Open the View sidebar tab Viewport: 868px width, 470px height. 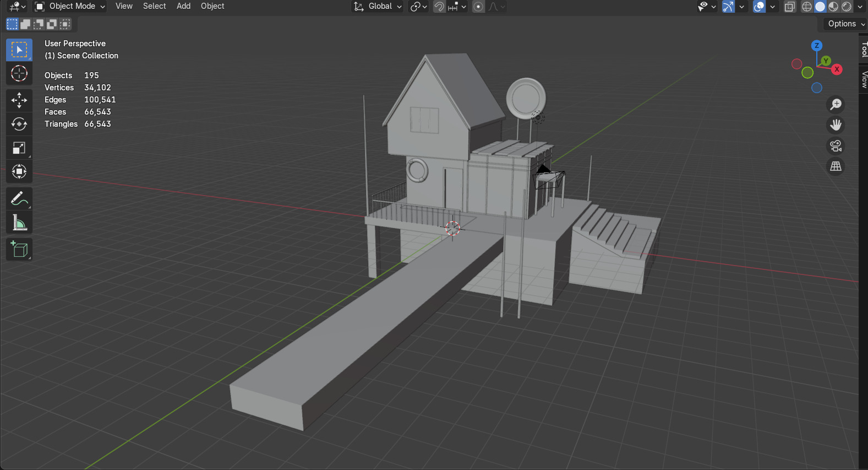(864, 79)
